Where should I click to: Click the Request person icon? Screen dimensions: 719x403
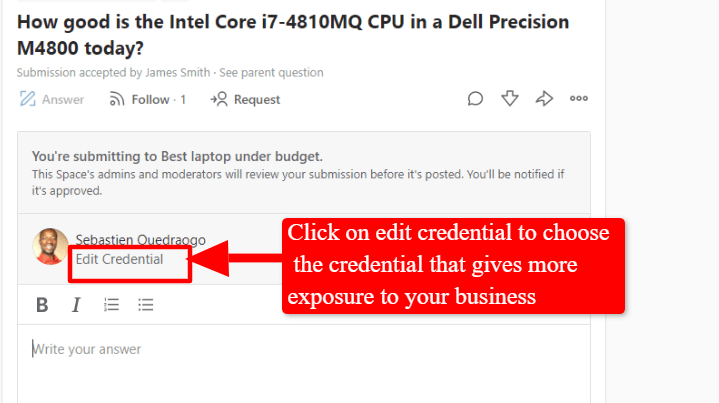pyautogui.click(x=219, y=99)
